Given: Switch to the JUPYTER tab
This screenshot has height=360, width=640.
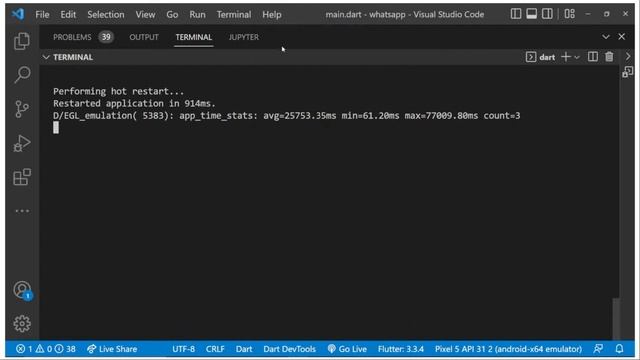Looking at the screenshot, I should click(x=244, y=37).
